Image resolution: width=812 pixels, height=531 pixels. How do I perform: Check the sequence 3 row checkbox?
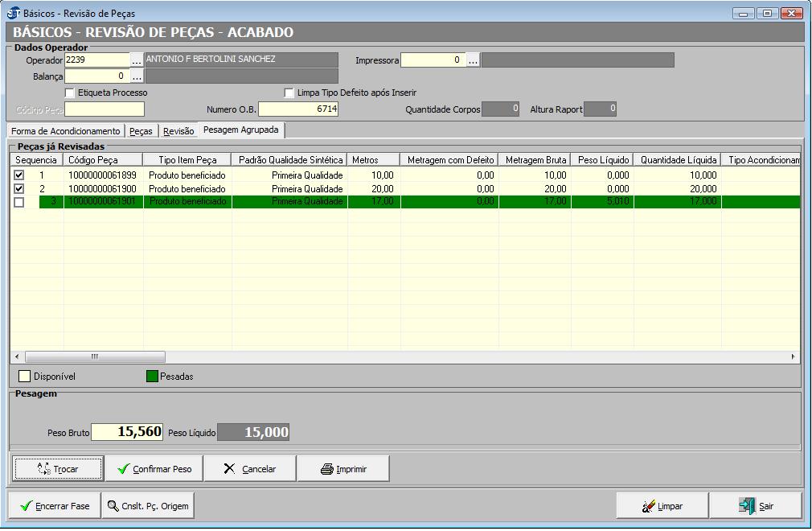(x=19, y=203)
